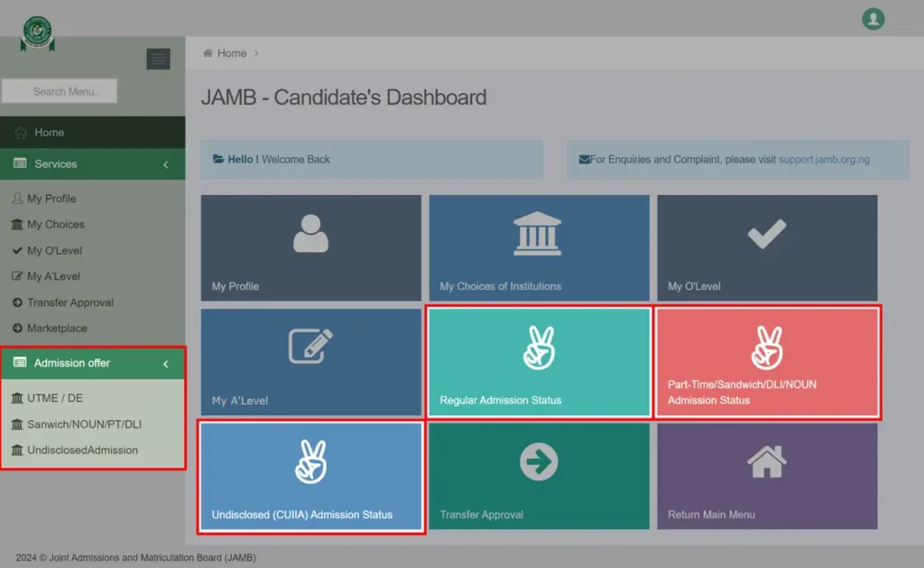Open My O'Level in the sidebar
Viewport: 924px width, 568px height.
pyautogui.click(x=54, y=250)
